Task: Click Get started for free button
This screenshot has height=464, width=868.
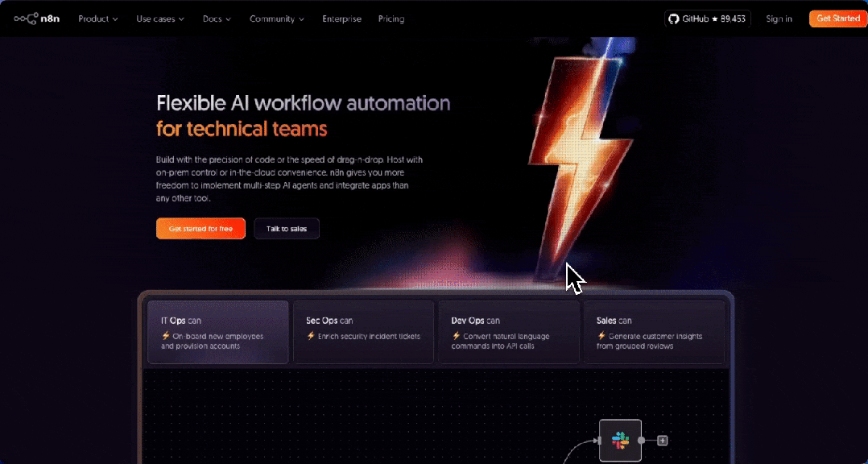Action: click(x=200, y=229)
